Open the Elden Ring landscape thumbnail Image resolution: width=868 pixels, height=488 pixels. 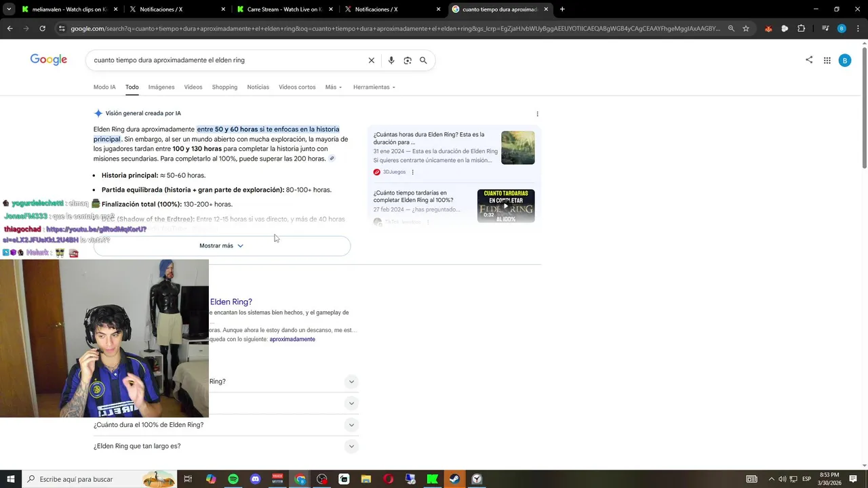pyautogui.click(x=518, y=148)
